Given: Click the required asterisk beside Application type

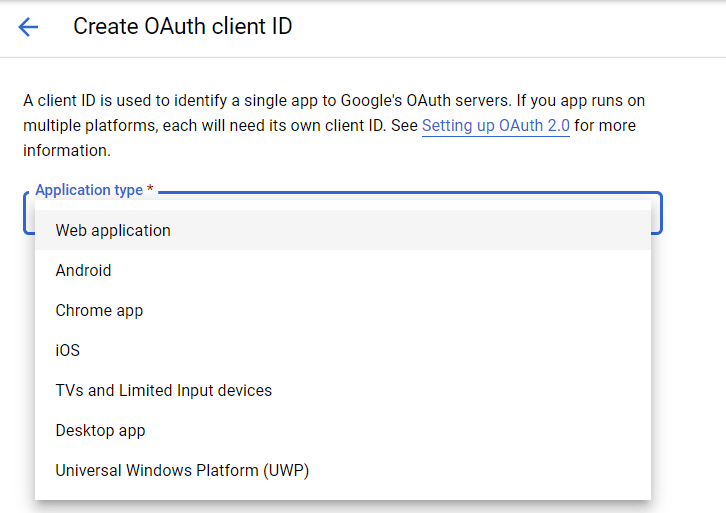Looking at the screenshot, I should pos(150,190).
